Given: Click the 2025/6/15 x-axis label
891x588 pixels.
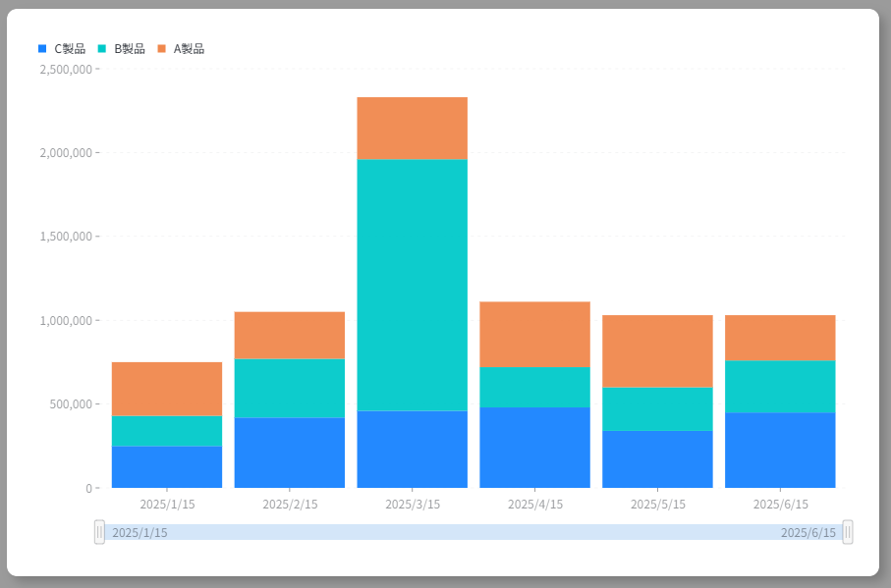Looking at the screenshot, I should (x=780, y=505).
